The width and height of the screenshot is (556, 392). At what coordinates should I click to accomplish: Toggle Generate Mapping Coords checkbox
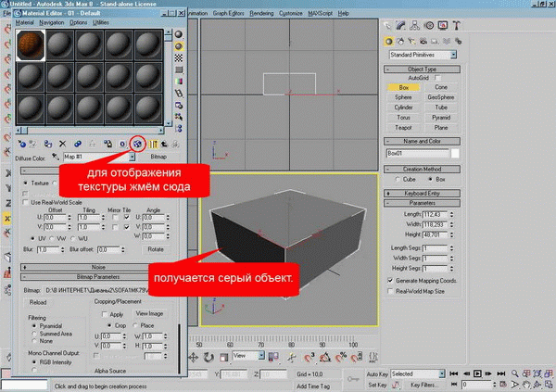pos(390,279)
